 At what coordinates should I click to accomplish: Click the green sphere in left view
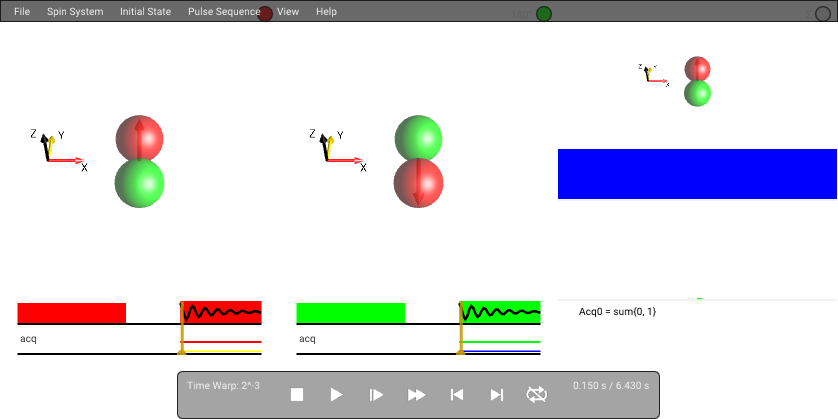(139, 183)
